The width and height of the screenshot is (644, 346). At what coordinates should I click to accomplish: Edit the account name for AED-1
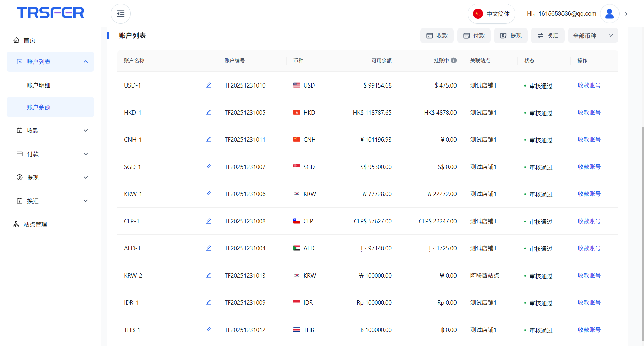click(208, 248)
